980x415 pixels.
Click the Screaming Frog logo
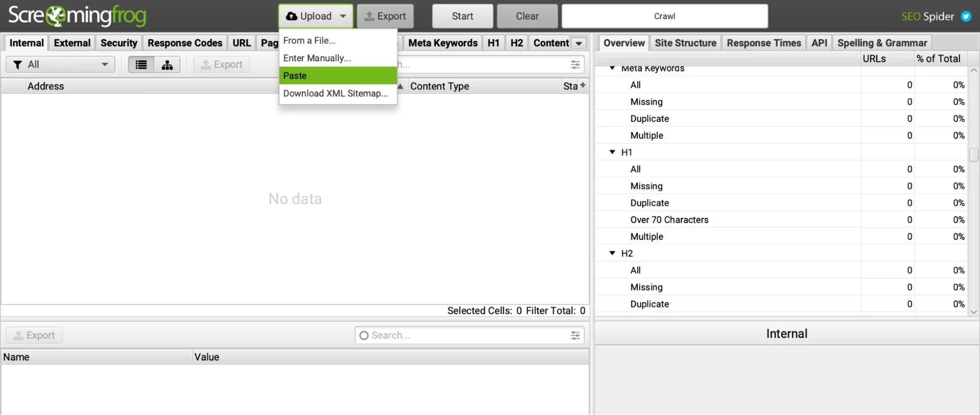77,16
